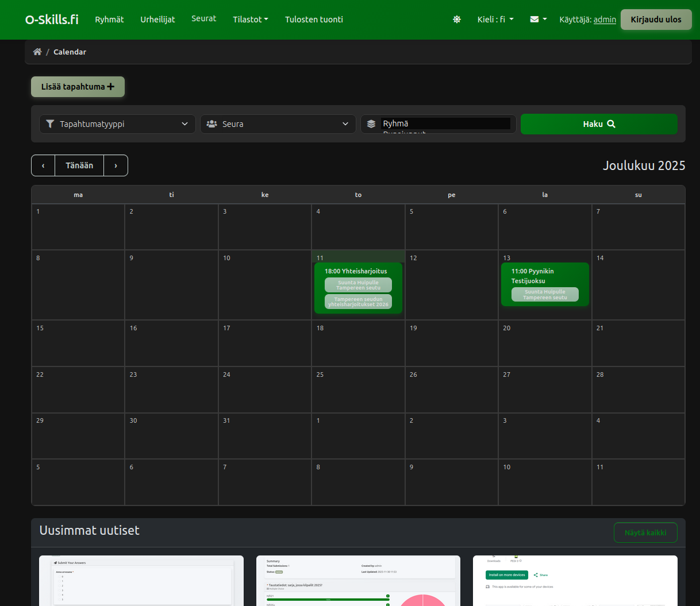Jump to today with the Tänään button

coord(79,165)
